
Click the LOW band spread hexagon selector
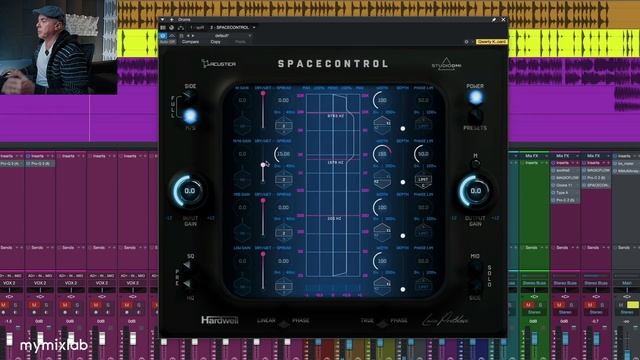(283, 287)
